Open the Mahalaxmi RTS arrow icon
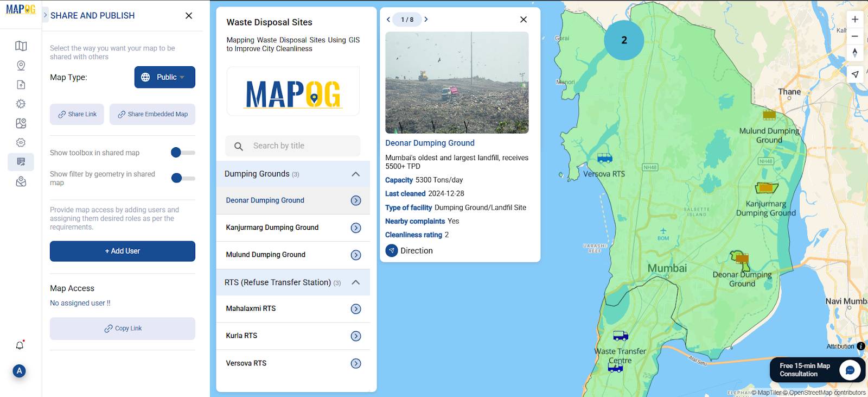This screenshot has width=868, height=397. tap(356, 309)
